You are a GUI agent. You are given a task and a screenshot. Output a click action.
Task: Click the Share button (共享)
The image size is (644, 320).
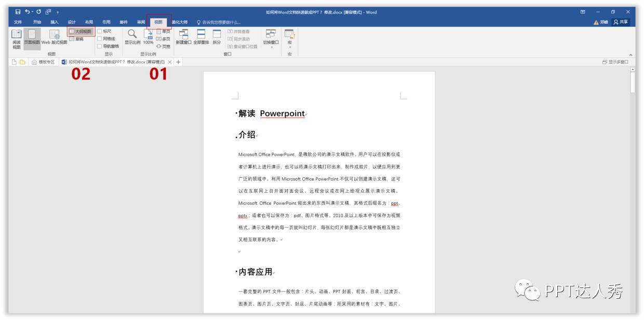tap(621, 22)
